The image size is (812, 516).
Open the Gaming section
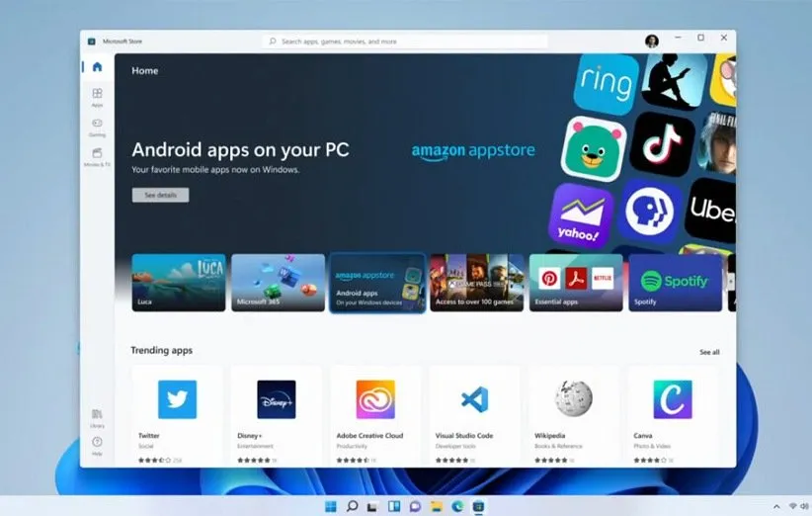click(97, 126)
